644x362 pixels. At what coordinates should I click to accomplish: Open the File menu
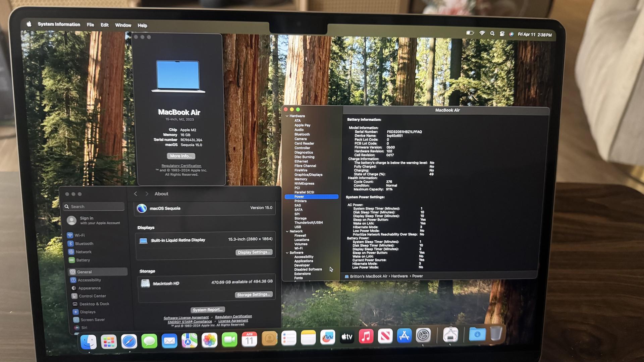tap(90, 25)
